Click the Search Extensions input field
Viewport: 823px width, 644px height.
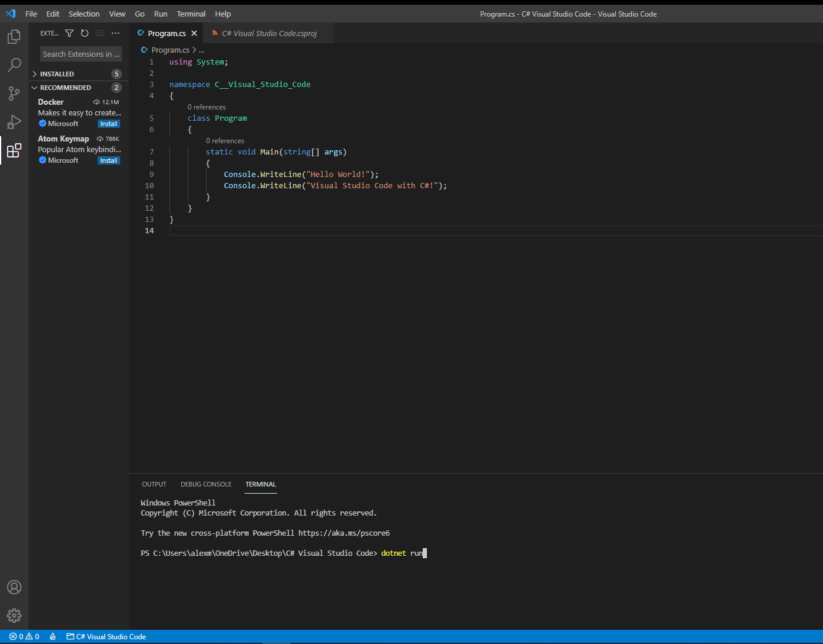click(x=81, y=54)
